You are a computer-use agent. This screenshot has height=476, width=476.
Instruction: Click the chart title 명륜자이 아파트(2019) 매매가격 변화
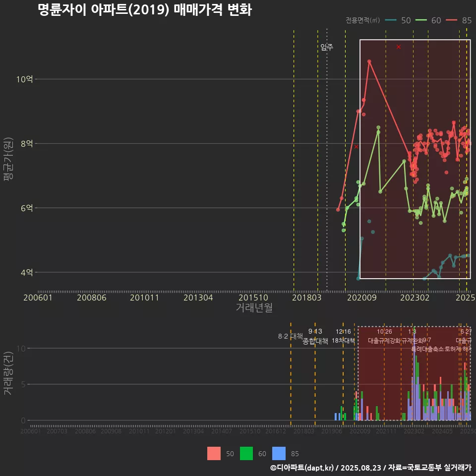145,10
